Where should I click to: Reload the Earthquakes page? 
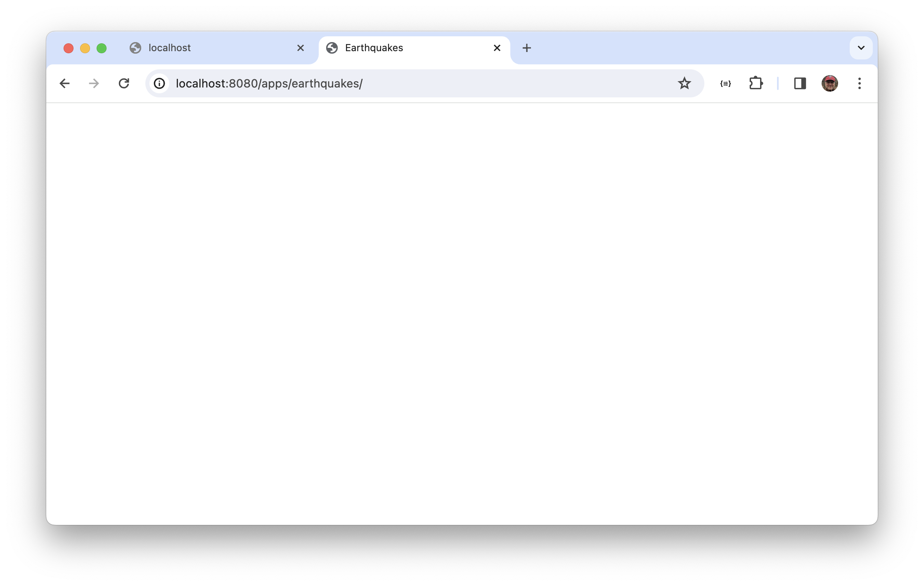click(124, 83)
